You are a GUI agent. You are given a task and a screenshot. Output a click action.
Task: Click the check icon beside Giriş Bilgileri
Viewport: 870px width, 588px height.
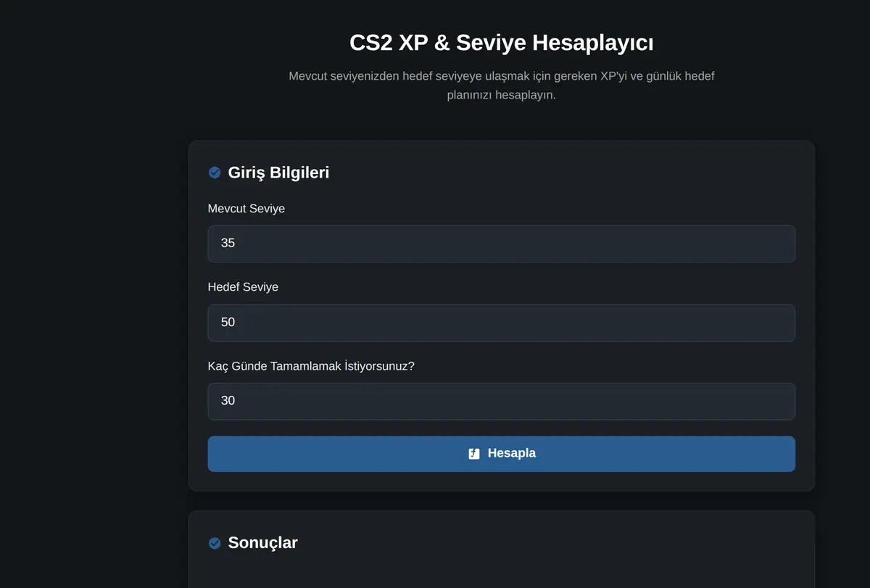(x=215, y=173)
